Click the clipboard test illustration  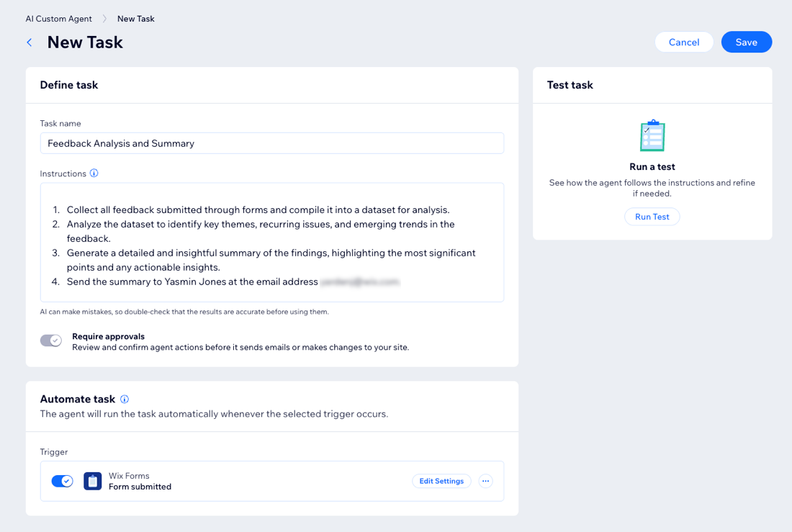(x=652, y=135)
